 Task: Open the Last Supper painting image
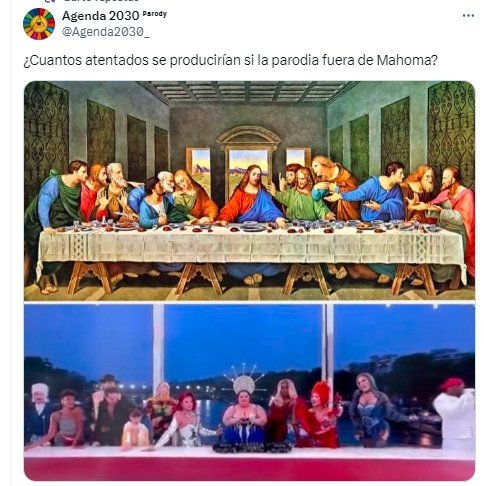pyautogui.click(x=249, y=190)
